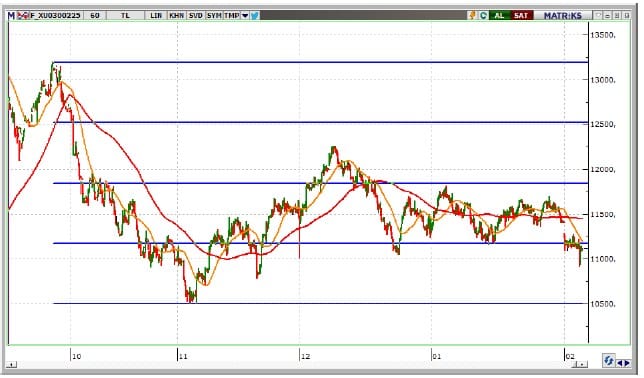Close the chart window
Viewport: 644px width, 378px height.
(626, 16)
